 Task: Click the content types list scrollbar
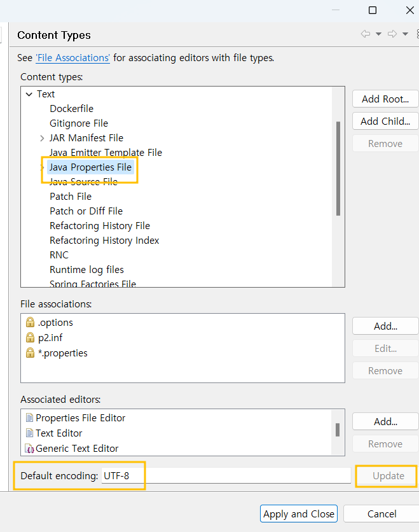pos(338,169)
